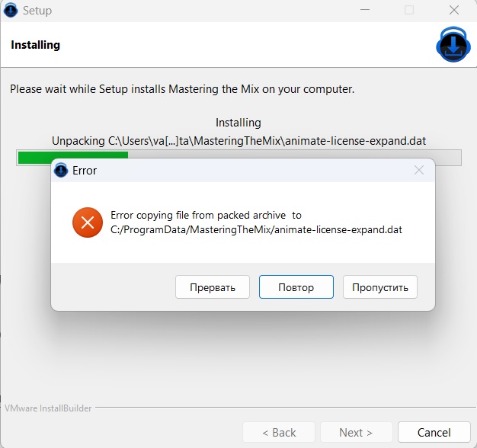Click the red error X icon
This screenshot has height=448, width=477.
[87, 222]
